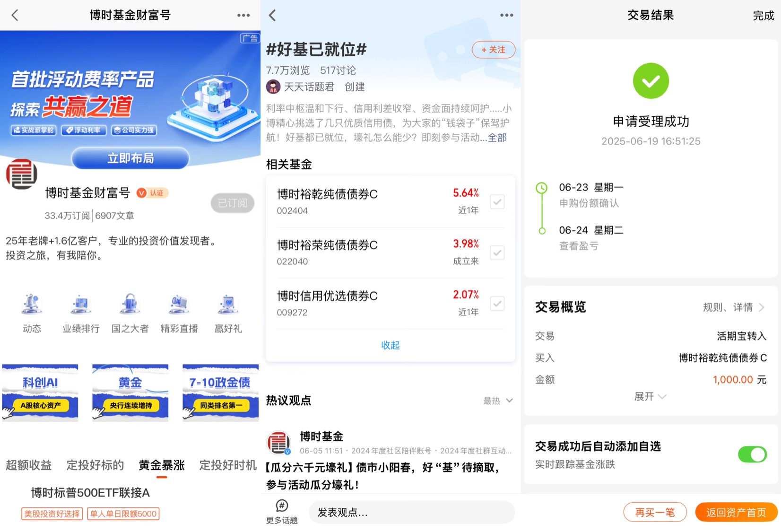Expand the 展开 transaction details

650,397
